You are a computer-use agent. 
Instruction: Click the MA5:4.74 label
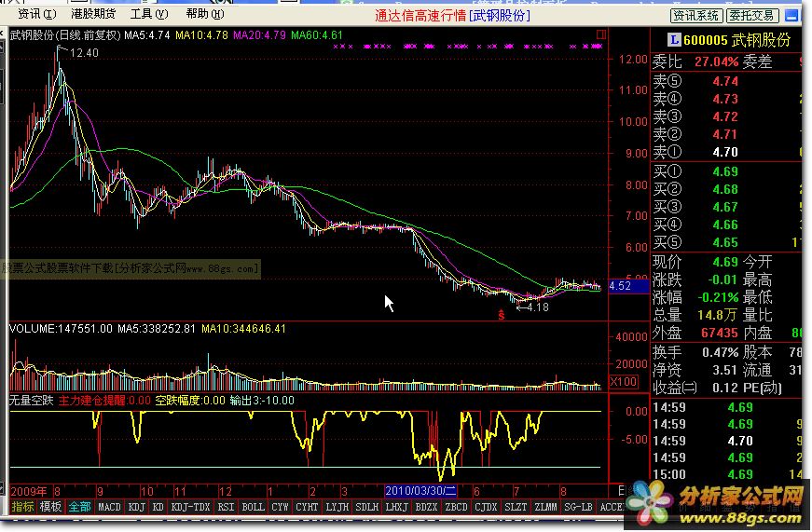(147, 35)
